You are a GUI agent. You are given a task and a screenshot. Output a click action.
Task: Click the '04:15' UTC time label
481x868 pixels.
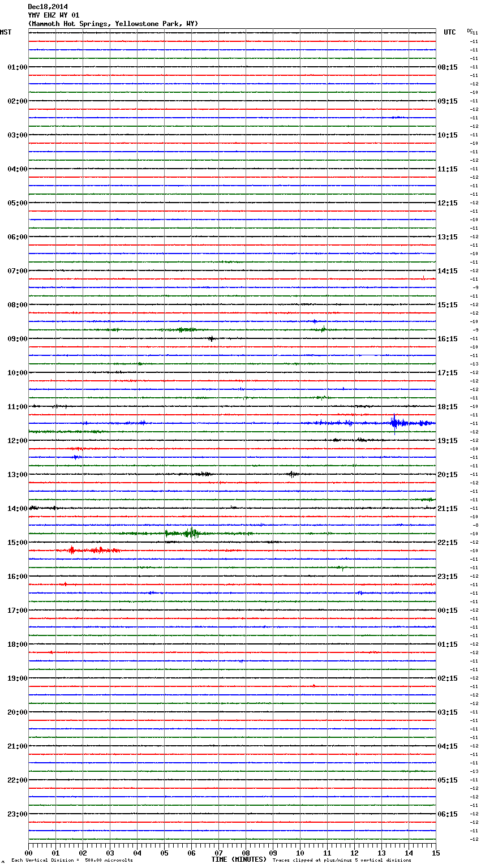(448, 746)
